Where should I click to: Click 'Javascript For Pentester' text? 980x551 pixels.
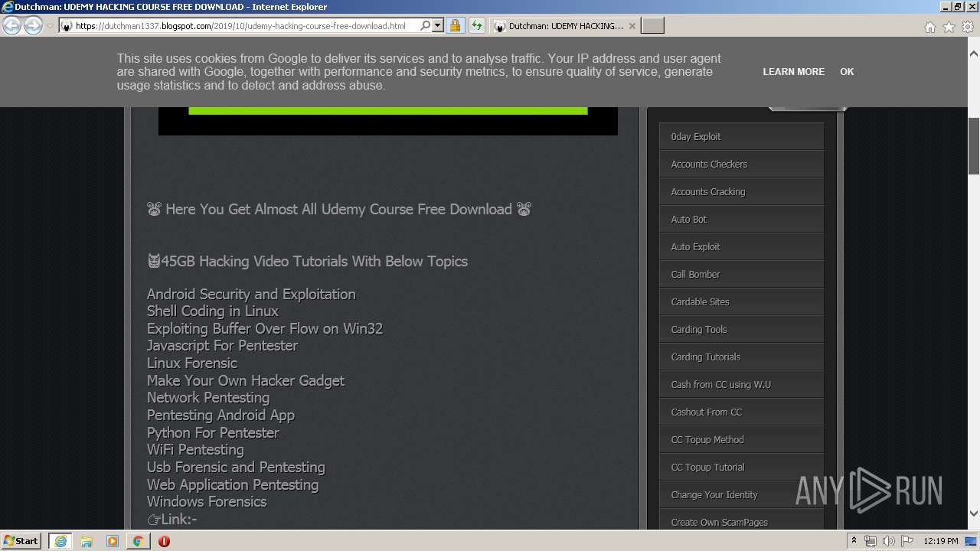click(222, 345)
